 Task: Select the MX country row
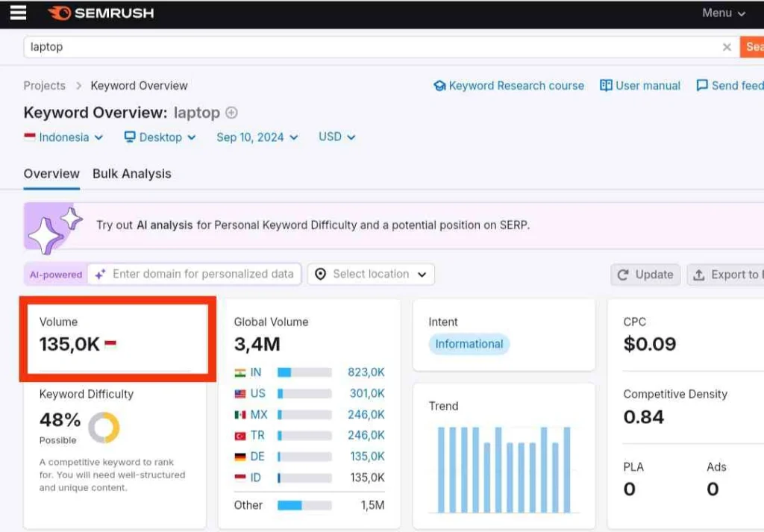(310, 415)
